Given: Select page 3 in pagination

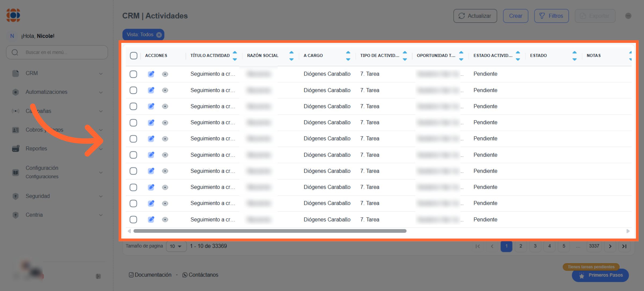Looking at the screenshot, I should [535, 246].
